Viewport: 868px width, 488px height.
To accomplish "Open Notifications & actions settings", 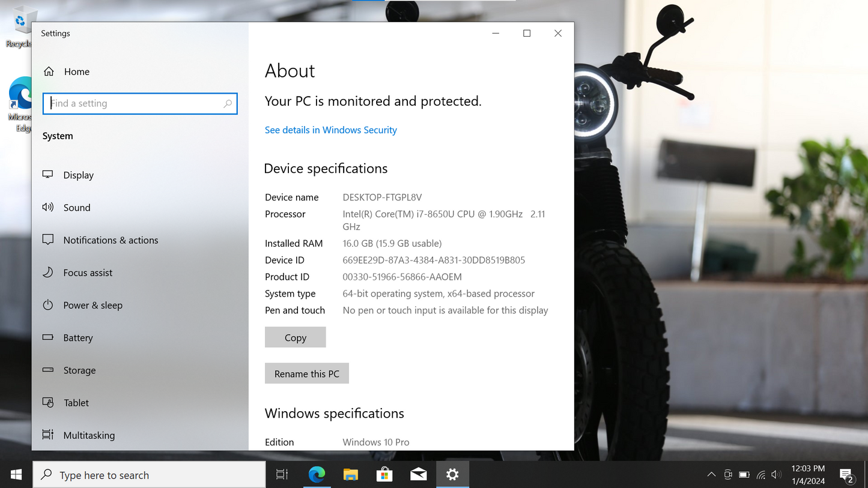I will pyautogui.click(x=110, y=239).
